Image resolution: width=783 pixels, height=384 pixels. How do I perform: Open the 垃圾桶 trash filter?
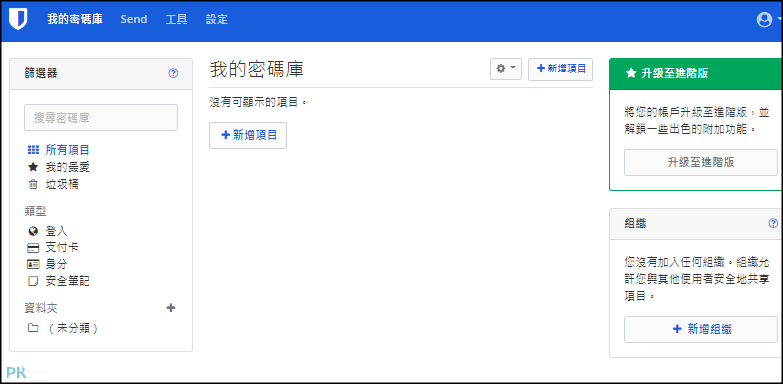point(62,184)
